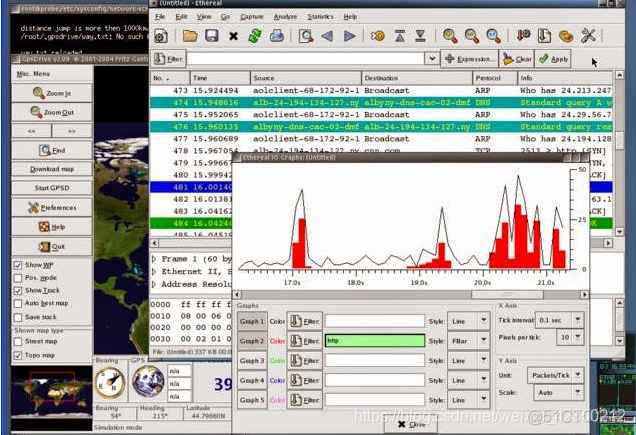Screen dimensions: 636x435
Task: Click world overview thumbnail in GpsDrive
Action: [x=52, y=392]
